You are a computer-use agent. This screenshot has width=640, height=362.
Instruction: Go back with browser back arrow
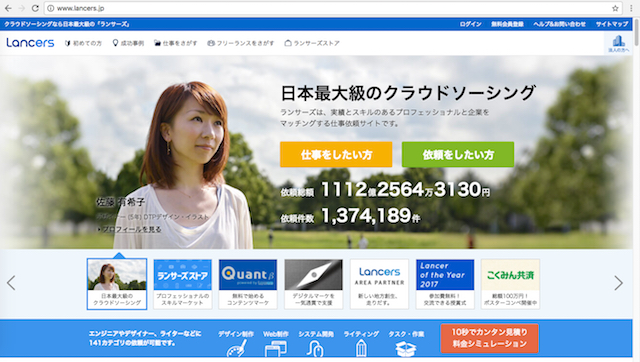pyautogui.click(x=8, y=8)
